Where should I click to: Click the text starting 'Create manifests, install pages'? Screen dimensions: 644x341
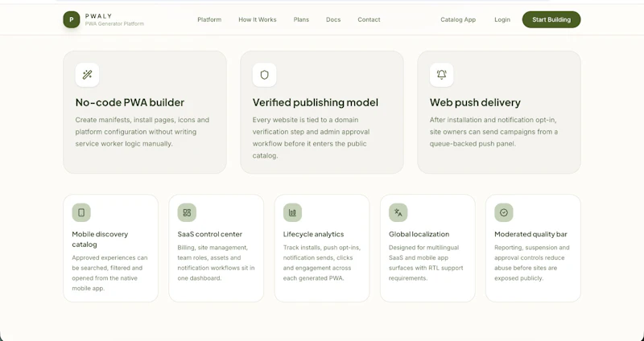tap(142, 132)
